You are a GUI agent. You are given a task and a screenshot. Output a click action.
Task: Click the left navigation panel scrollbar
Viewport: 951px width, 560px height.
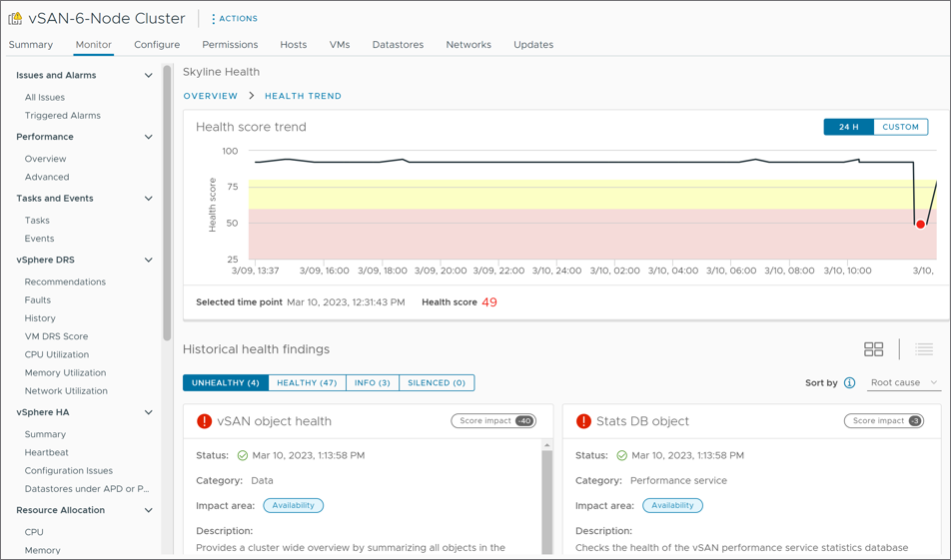tap(167, 200)
